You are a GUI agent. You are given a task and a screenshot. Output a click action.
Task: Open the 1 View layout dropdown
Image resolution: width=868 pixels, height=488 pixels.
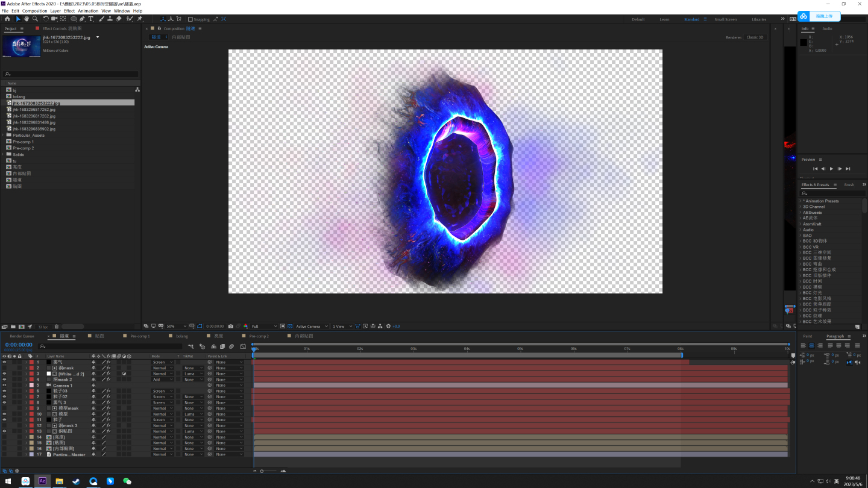click(x=342, y=326)
